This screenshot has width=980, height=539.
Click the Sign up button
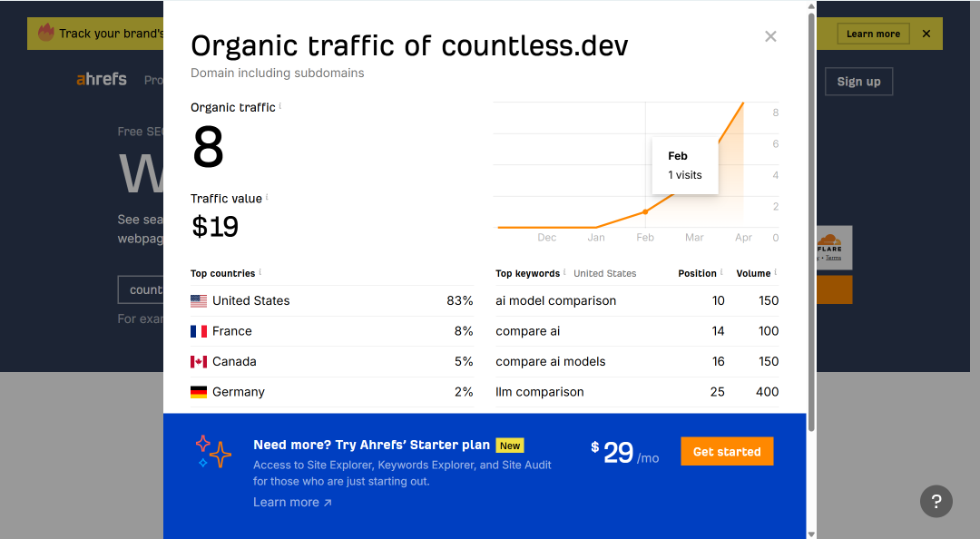[858, 82]
